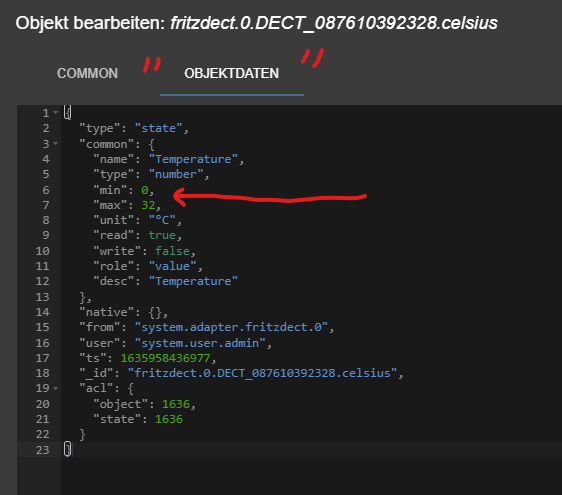Click the "°C" unit value
Image resolution: width=562 pixels, height=495 pixels.
pos(162,220)
